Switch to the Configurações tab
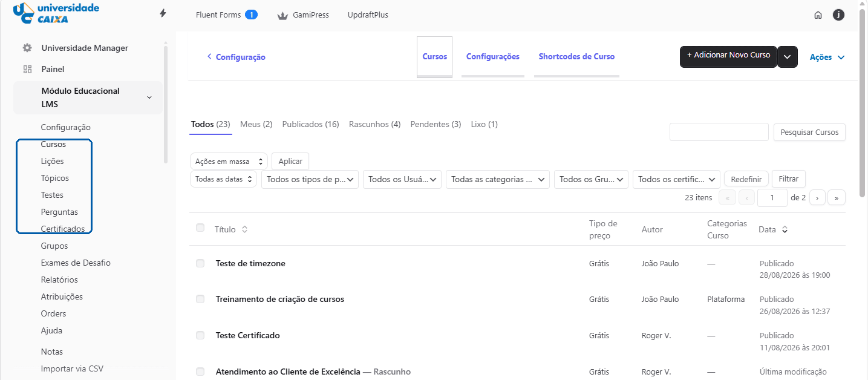This screenshot has height=380, width=868. [x=493, y=57]
